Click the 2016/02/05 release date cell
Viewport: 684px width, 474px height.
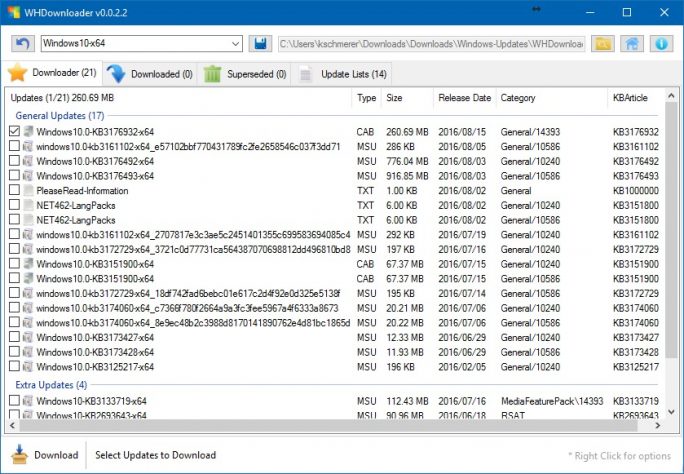[462, 367]
